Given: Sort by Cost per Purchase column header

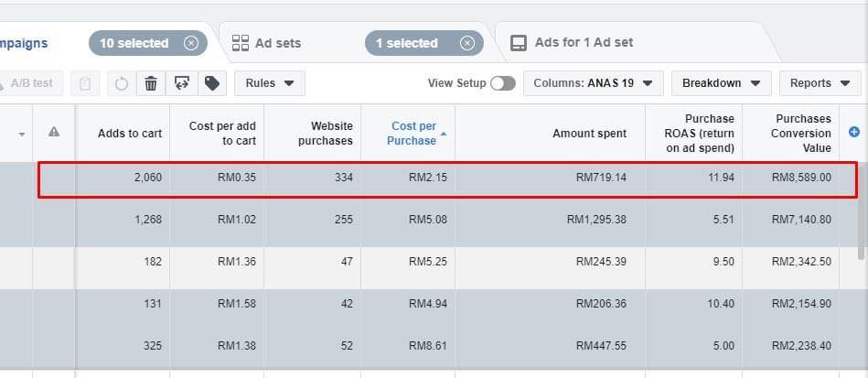Looking at the screenshot, I should pyautogui.click(x=413, y=133).
